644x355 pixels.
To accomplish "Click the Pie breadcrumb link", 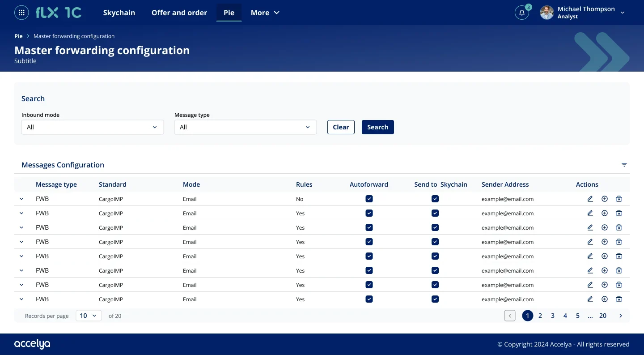I will click(18, 36).
